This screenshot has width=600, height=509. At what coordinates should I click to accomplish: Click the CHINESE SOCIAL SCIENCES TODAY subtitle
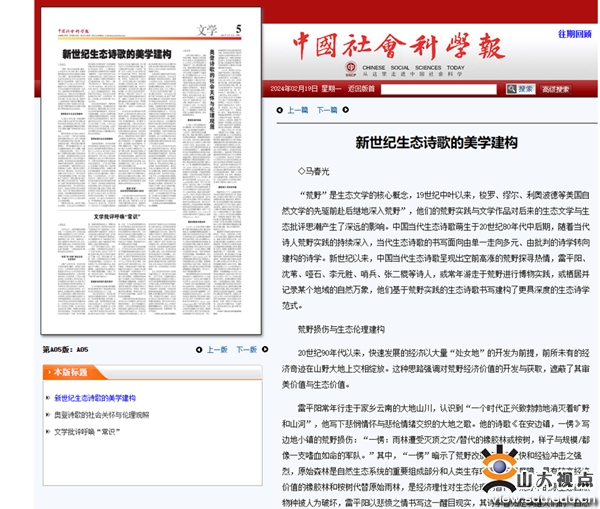[x=413, y=67]
